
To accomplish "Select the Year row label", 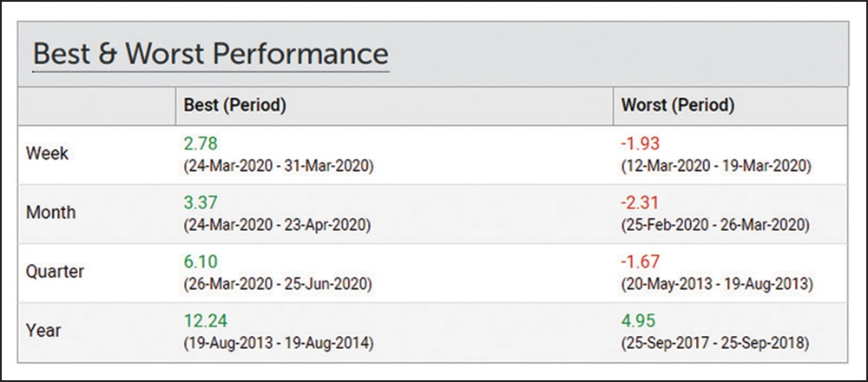I will coord(43,331).
